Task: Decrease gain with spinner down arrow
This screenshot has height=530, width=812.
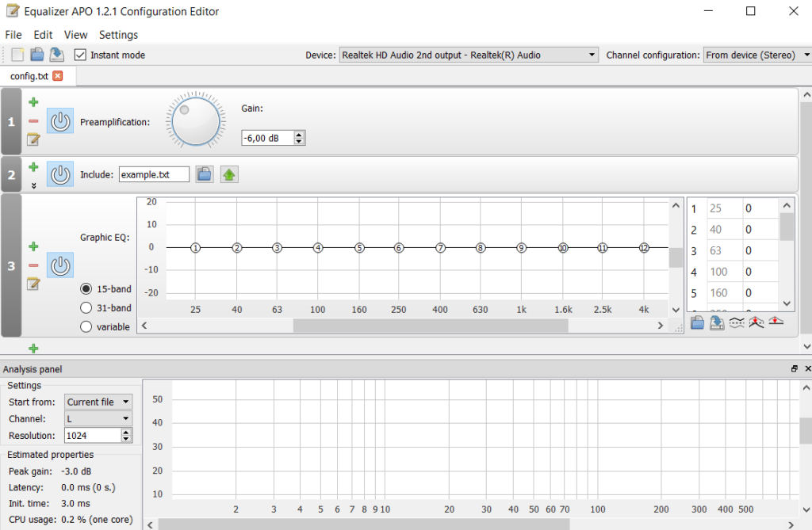Action: pos(299,141)
